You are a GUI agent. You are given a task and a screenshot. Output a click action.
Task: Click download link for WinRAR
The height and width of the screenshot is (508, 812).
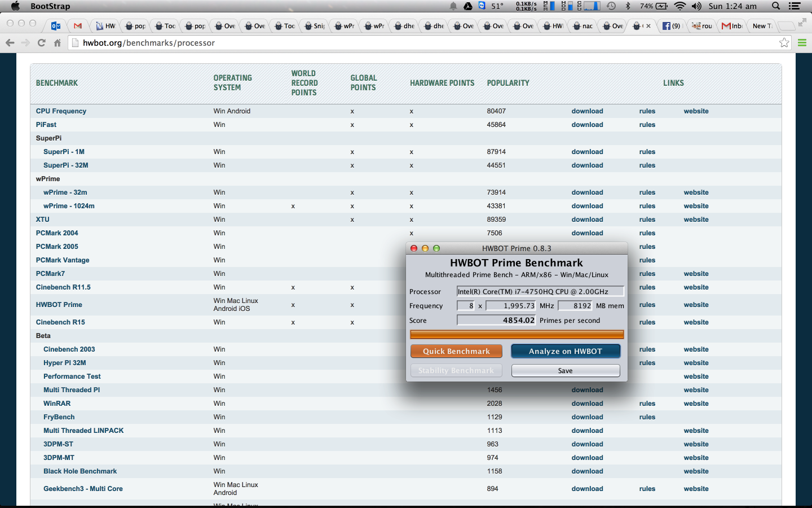[x=587, y=404]
